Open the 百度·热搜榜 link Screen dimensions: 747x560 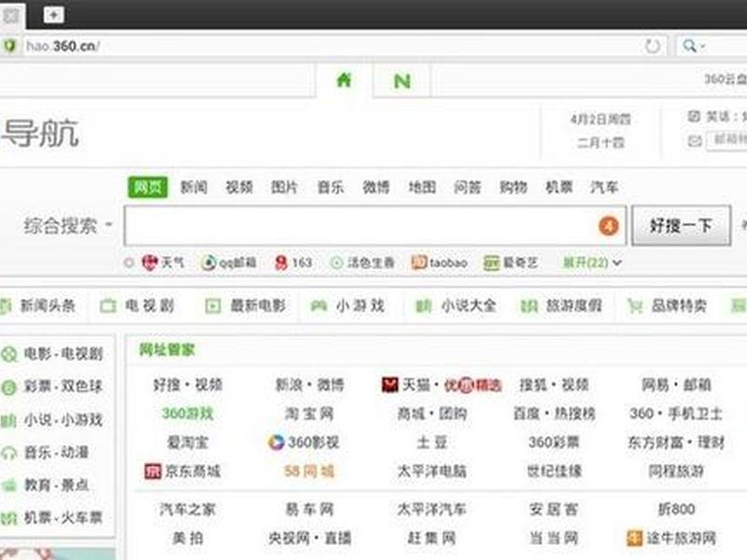click(x=554, y=413)
